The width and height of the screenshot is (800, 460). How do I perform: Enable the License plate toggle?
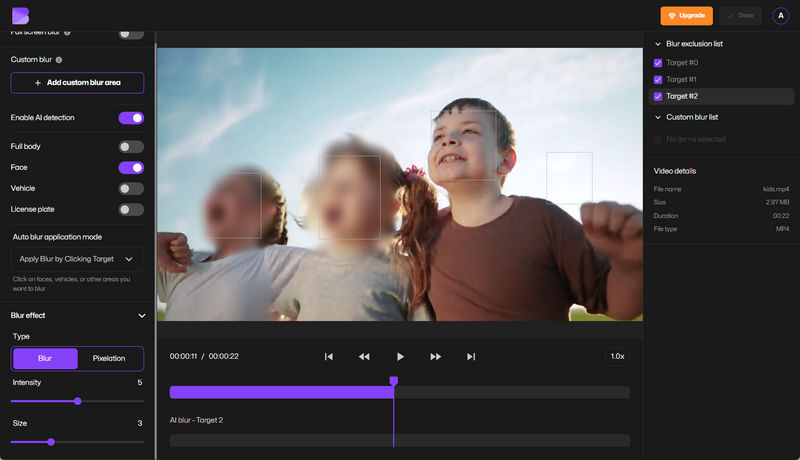click(131, 210)
